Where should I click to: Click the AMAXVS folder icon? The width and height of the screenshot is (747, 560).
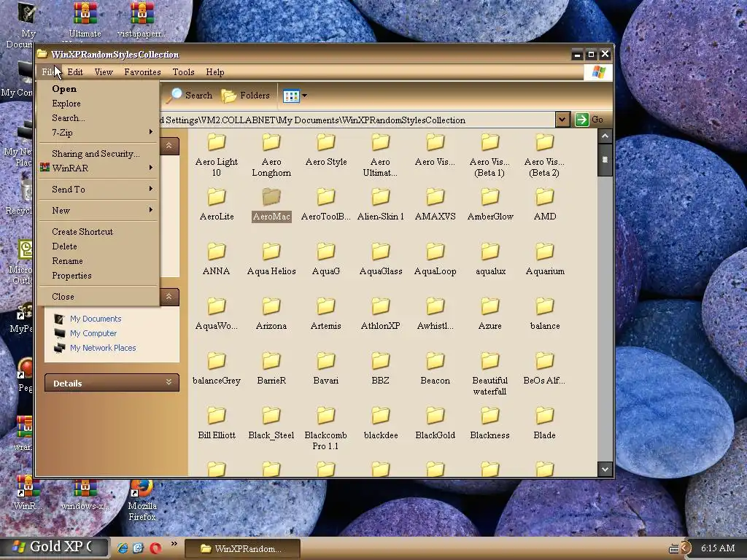pyautogui.click(x=435, y=197)
